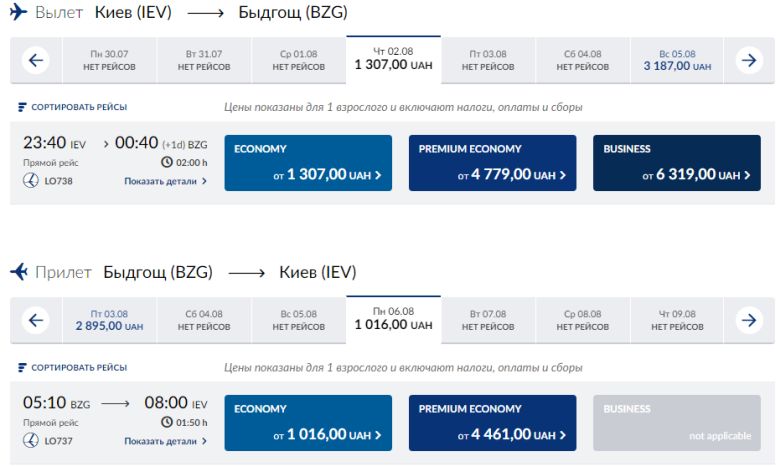Viewport: 780px width, 467px height.
Task: Click sort icon above the Kyiv–Bydgoszcz flight
Action: pyautogui.click(x=22, y=107)
